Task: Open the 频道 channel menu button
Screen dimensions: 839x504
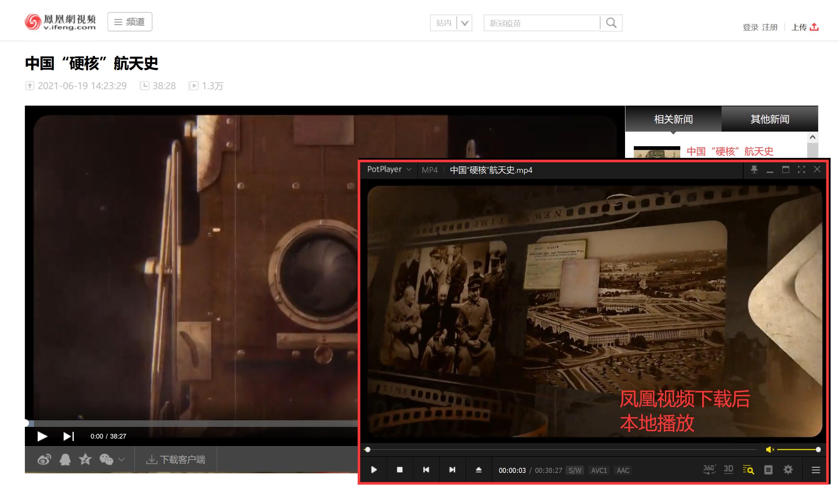Action: (130, 22)
